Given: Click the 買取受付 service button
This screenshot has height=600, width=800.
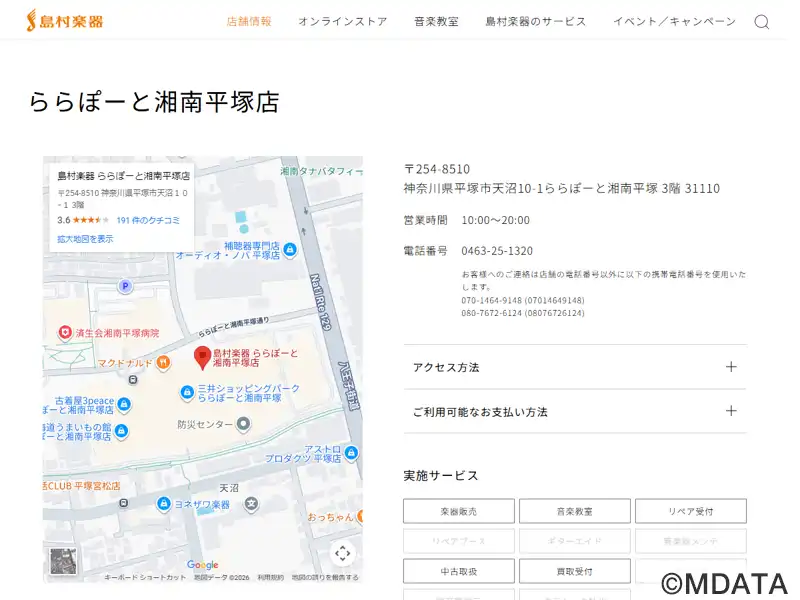Looking at the screenshot, I should click(x=574, y=571).
